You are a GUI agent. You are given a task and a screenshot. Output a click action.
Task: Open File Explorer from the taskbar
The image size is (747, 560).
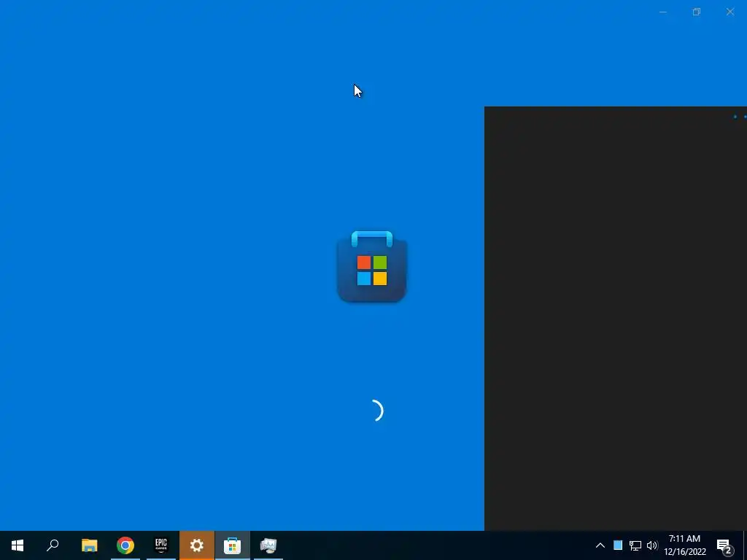click(x=90, y=545)
